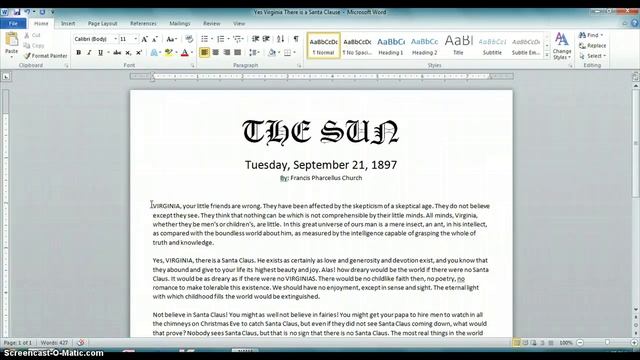Decrease paragraph indent
Viewport: 640px width, 360px height.
point(256,39)
